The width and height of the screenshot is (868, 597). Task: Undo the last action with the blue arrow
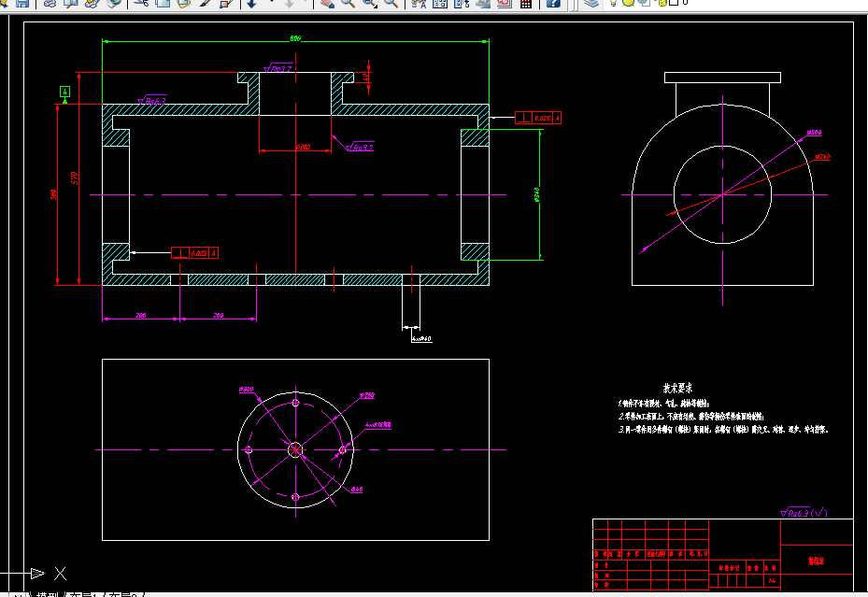(x=252, y=3)
